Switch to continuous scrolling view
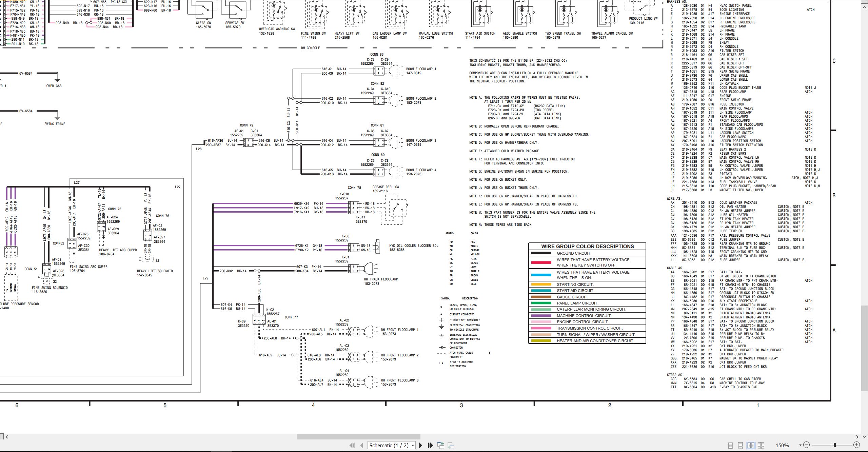Screen dimensions: 868x452 741,445
